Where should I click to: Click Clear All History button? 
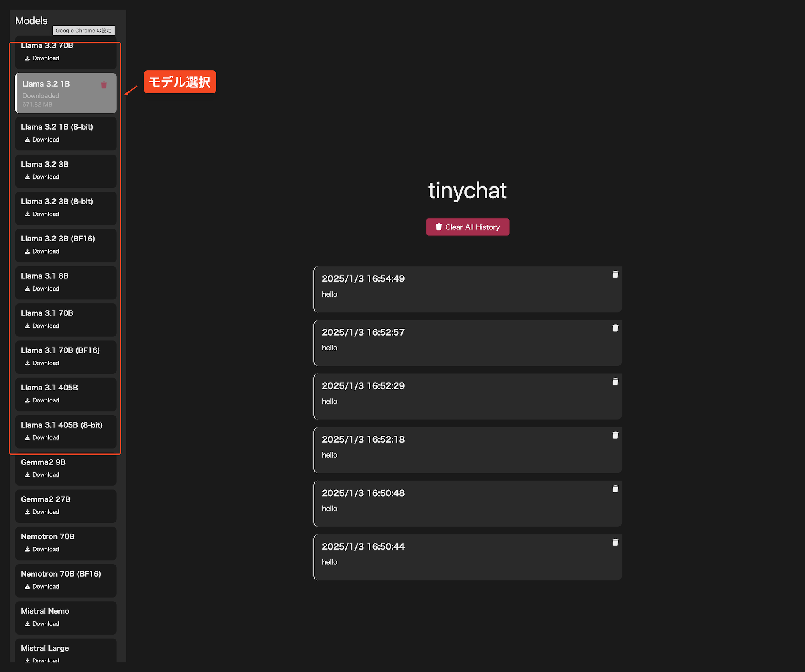(x=467, y=227)
